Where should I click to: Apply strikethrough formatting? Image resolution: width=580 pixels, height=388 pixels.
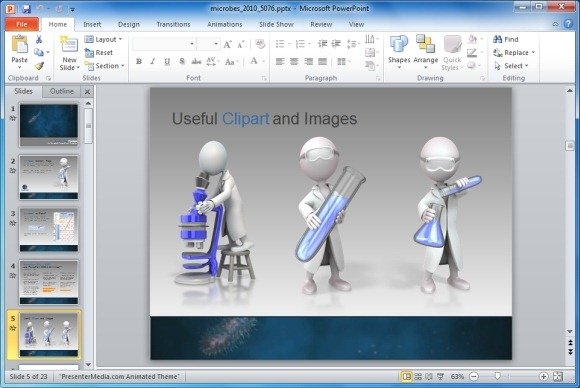click(x=196, y=62)
